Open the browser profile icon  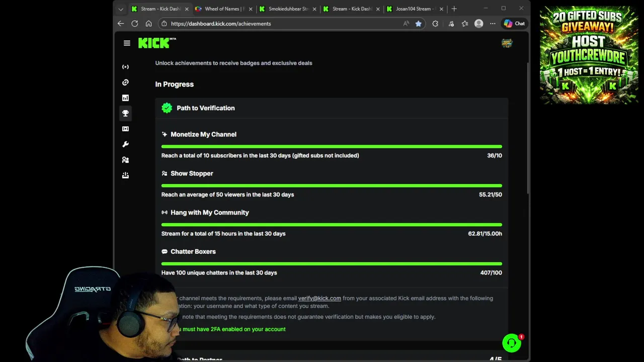[479, 24]
